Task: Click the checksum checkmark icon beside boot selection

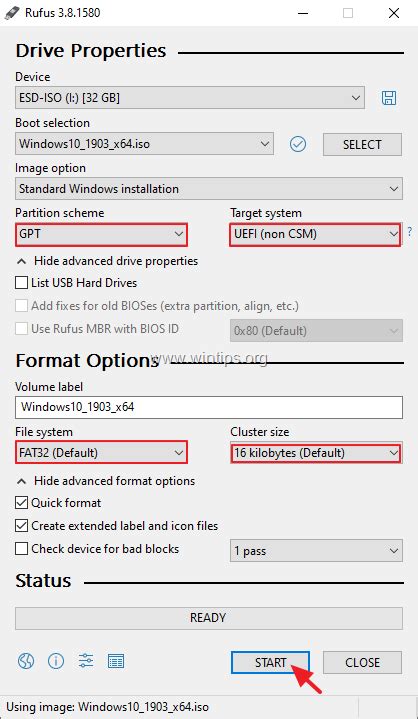Action: pos(298,144)
